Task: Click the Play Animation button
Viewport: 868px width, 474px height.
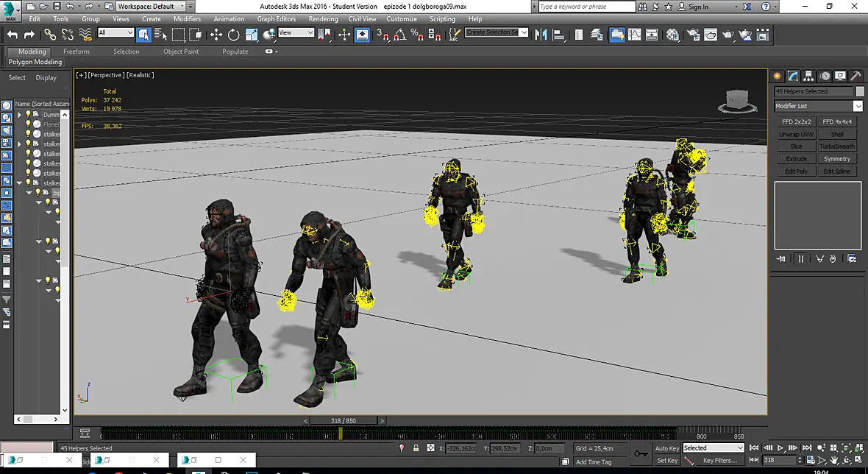Action: click(780, 448)
